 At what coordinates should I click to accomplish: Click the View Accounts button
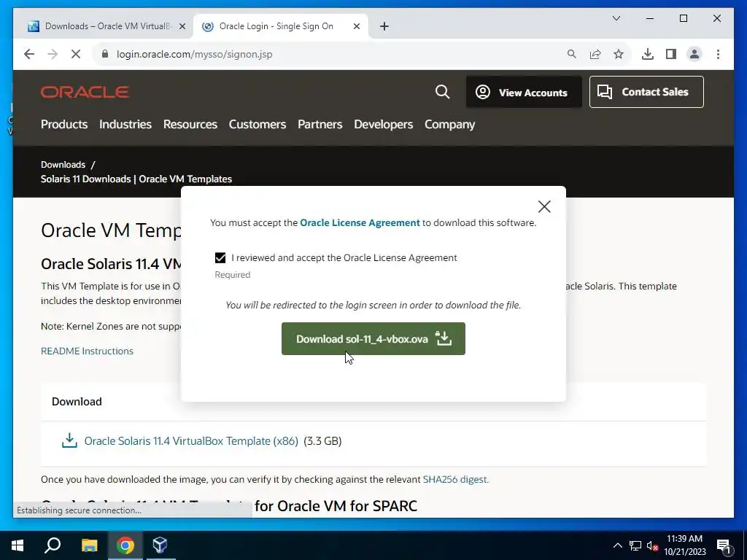pos(524,92)
